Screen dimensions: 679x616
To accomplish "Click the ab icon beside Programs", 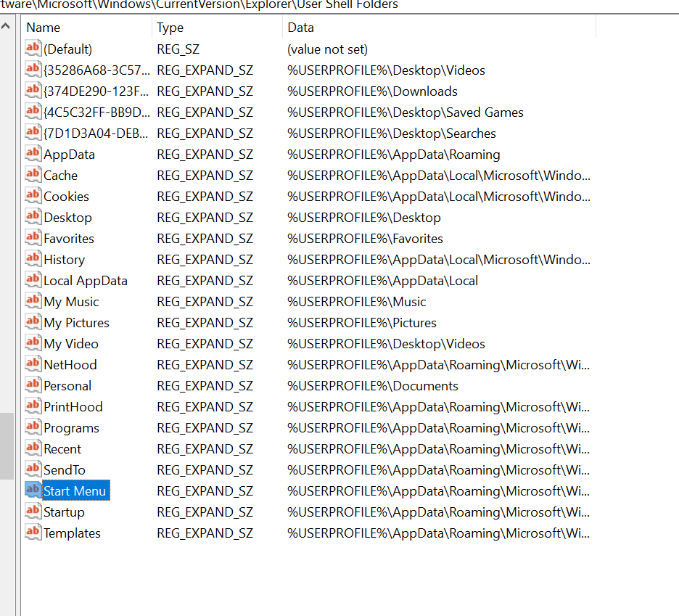I will click(33, 427).
